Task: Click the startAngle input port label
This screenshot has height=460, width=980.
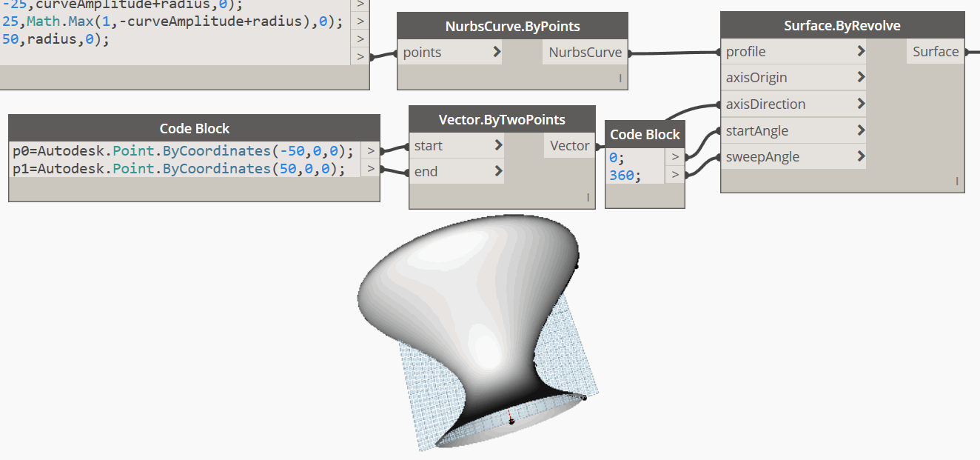Action: tap(757, 131)
